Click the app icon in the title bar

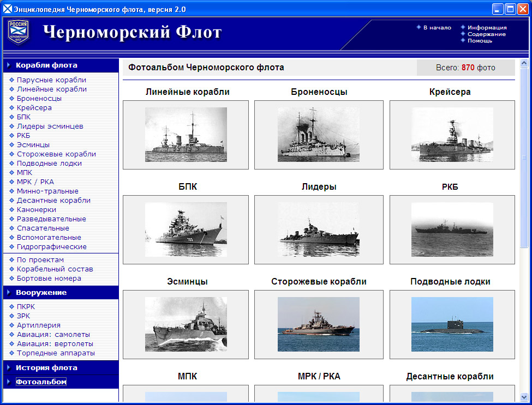[x=8, y=9]
